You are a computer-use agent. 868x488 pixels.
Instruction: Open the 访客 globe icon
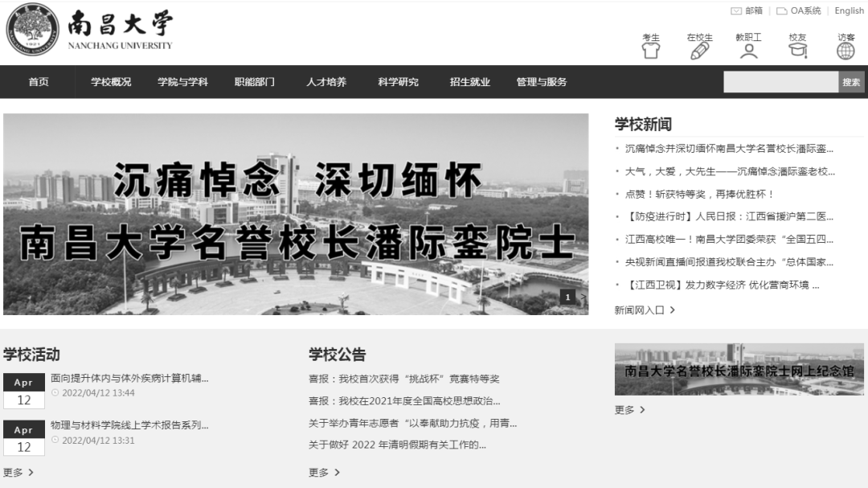point(845,51)
